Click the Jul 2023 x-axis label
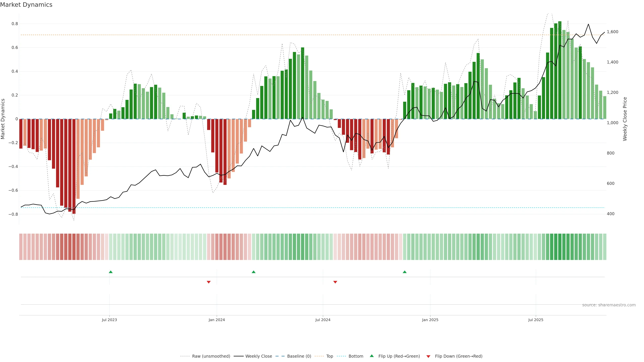Screen dimensions: 644x362 click(109, 320)
